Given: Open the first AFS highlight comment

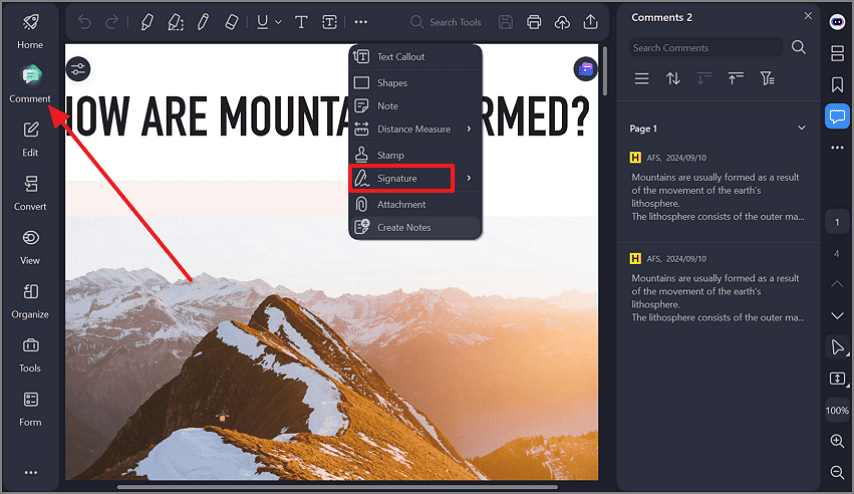Looking at the screenshot, I should [718, 187].
